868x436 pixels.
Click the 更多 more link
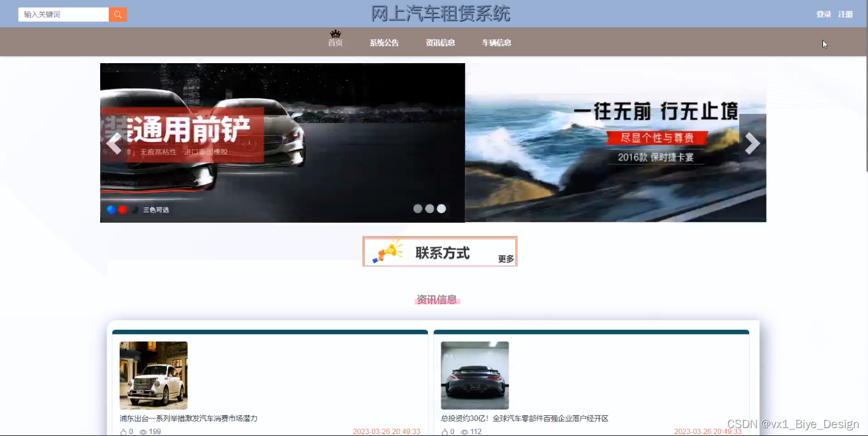(x=506, y=259)
